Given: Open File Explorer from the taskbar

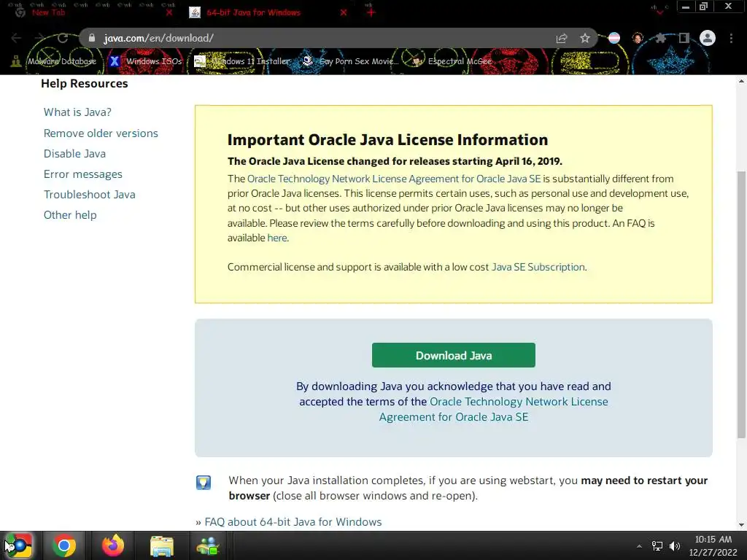Looking at the screenshot, I should coord(162,545).
